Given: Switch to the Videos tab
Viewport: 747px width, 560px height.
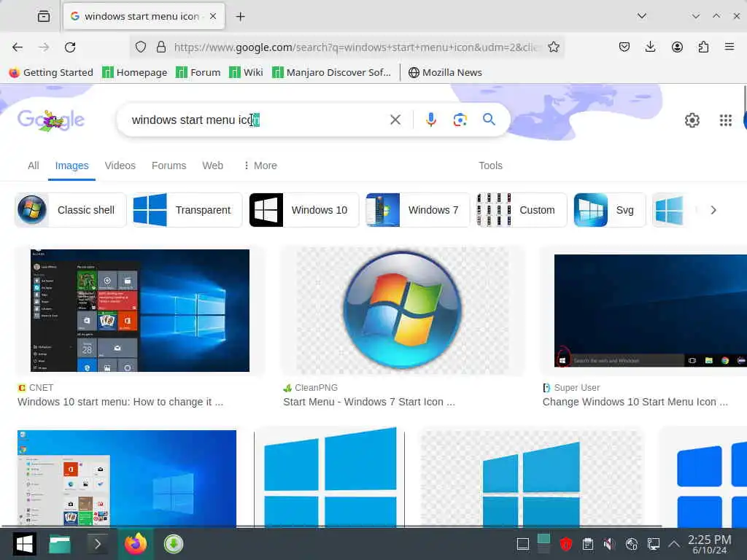Looking at the screenshot, I should pyautogui.click(x=120, y=166).
